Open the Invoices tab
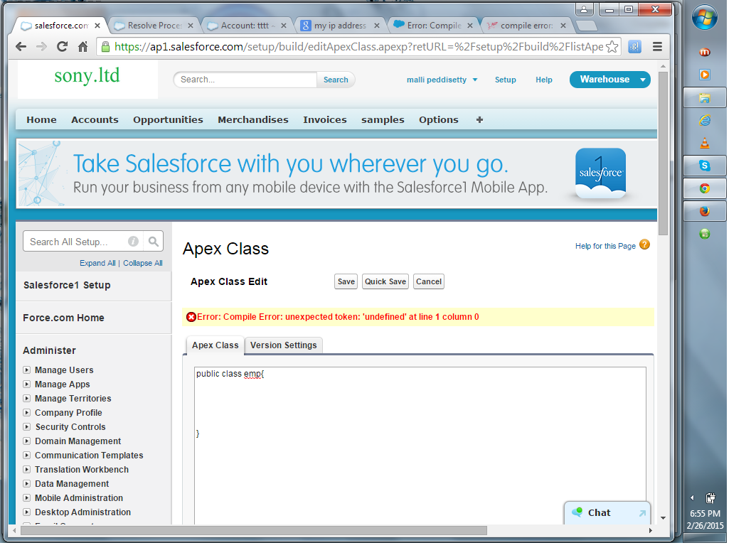This screenshot has height=560, width=751. point(325,119)
